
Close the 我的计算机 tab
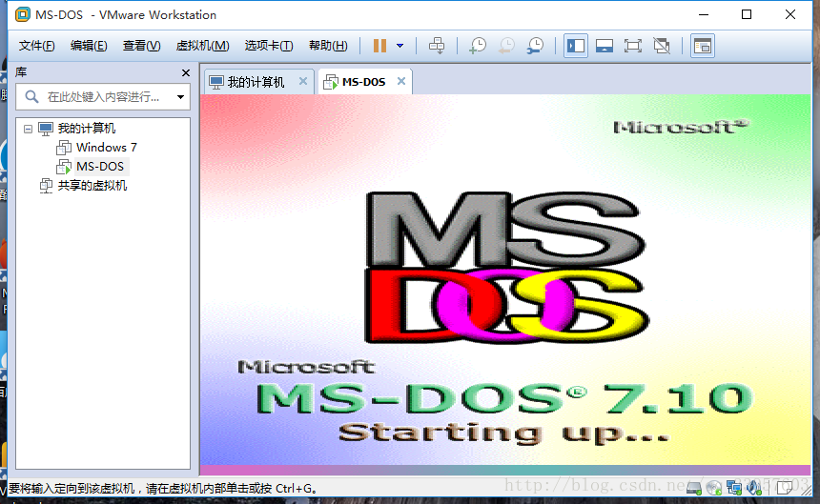(303, 81)
